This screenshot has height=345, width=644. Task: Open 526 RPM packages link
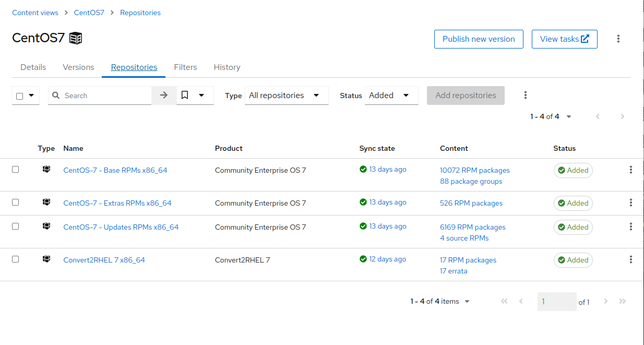[471, 203]
